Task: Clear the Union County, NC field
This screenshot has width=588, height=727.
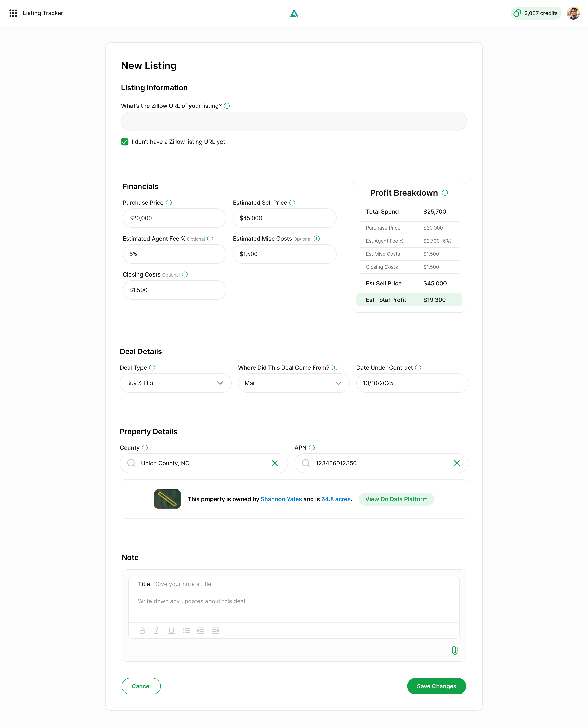Action: tap(275, 463)
